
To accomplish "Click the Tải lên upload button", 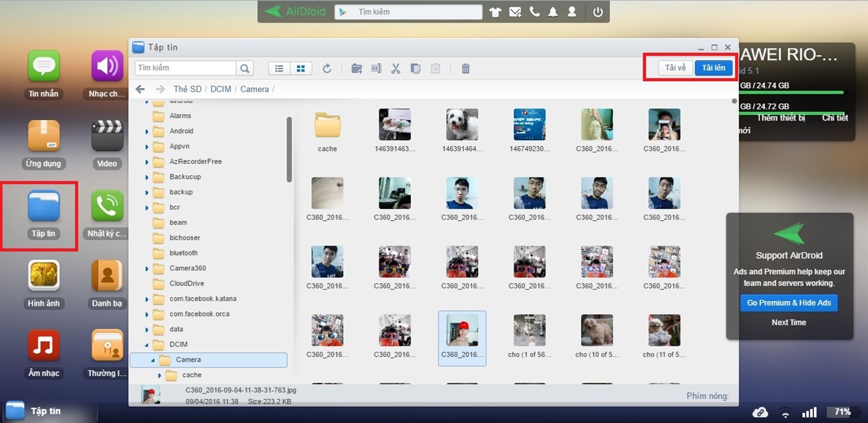I will coord(713,68).
